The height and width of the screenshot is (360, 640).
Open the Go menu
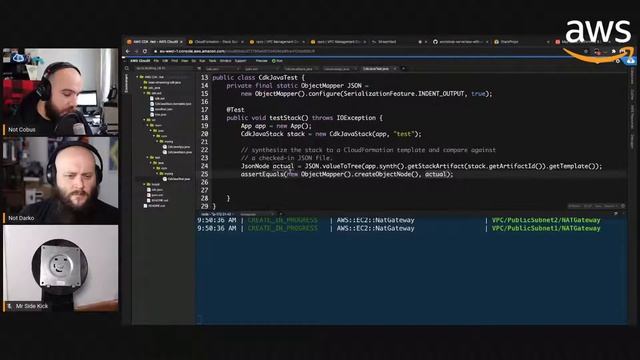193,61
